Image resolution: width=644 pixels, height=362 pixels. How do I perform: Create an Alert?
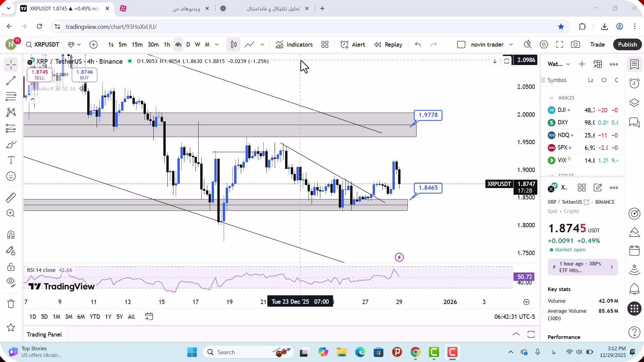(x=353, y=45)
